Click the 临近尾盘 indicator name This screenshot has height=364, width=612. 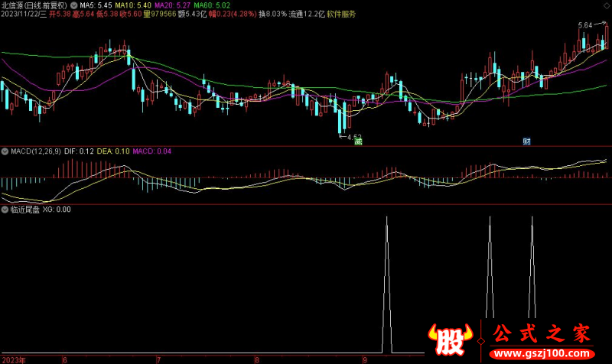(x=25, y=210)
